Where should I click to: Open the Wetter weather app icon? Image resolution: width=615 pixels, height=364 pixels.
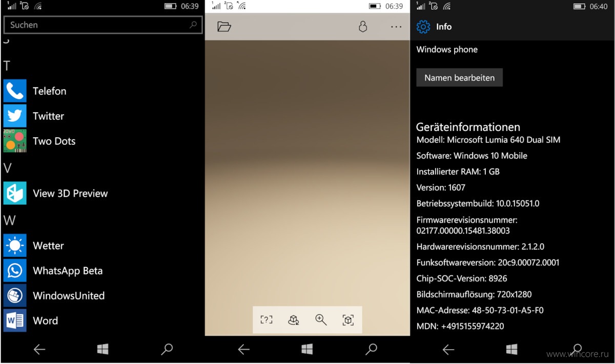15,246
